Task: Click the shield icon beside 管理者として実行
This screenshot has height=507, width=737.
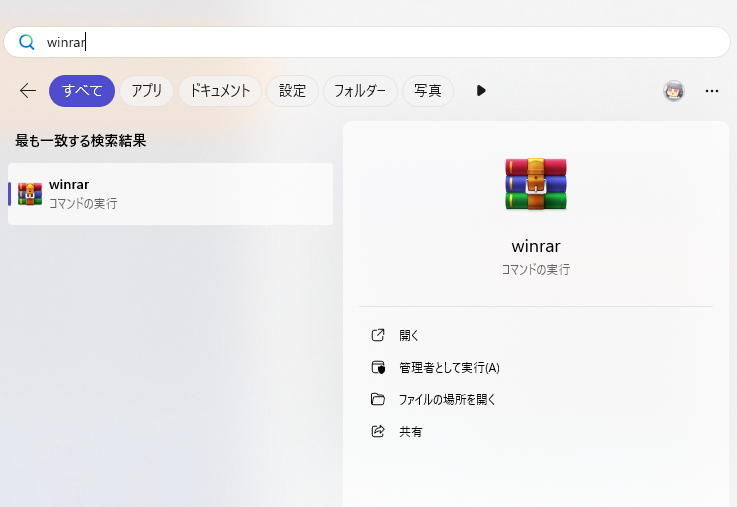Action: point(378,367)
